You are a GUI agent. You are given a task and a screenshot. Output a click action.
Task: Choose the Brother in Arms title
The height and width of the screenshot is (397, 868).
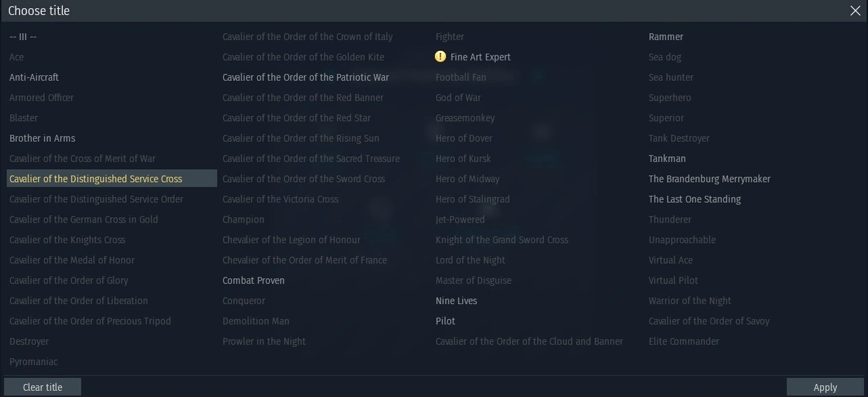click(42, 138)
